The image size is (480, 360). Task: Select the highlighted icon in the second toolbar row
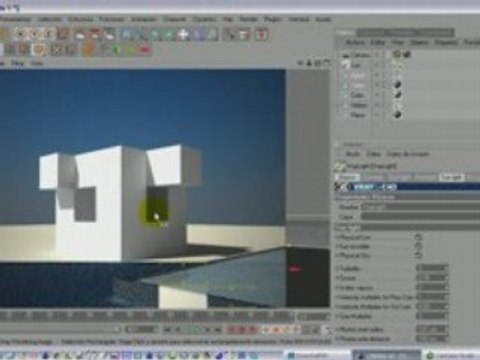tap(39, 50)
